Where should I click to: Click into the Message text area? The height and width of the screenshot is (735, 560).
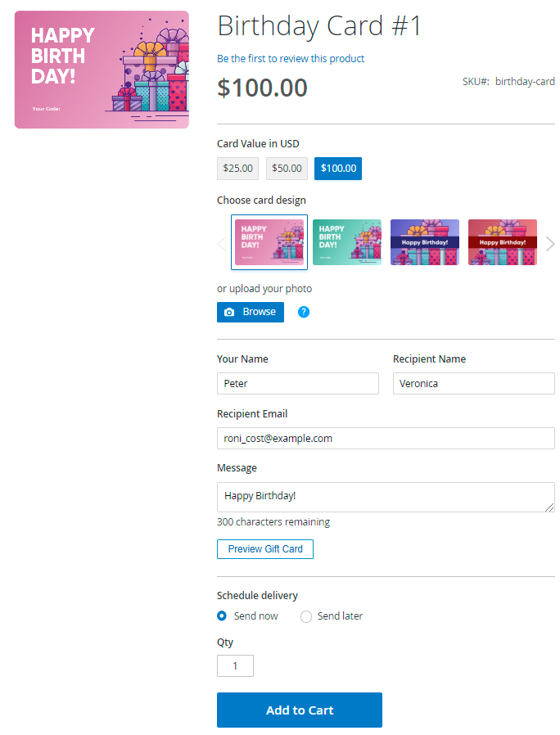pos(386,497)
